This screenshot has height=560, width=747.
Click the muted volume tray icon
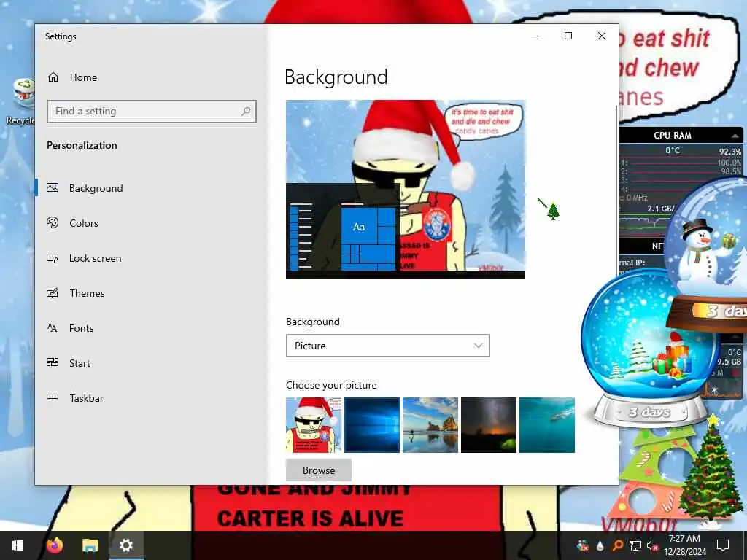(x=652, y=545)
